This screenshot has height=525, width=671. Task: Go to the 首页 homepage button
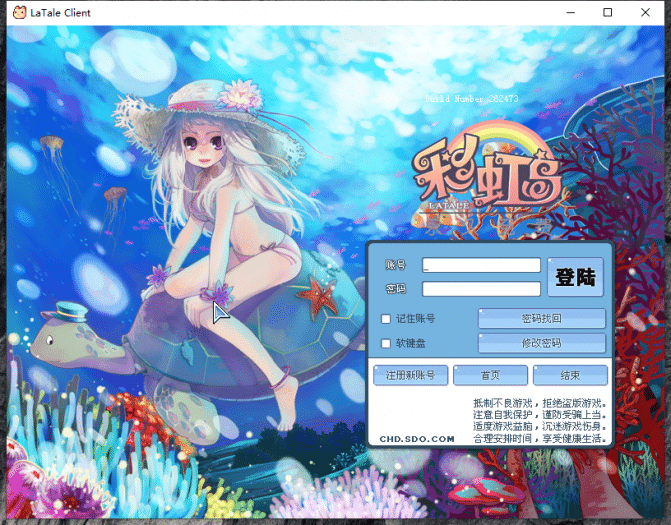point(490,376)
